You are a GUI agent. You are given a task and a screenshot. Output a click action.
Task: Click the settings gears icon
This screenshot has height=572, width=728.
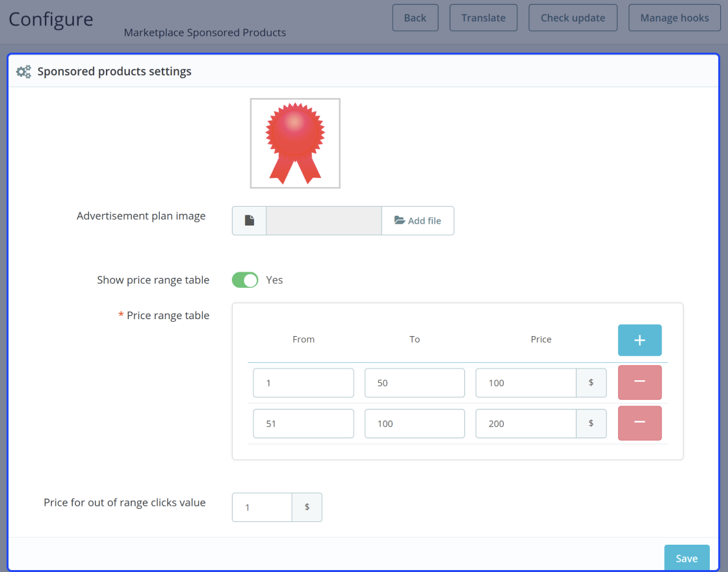(x=23, y=71)
